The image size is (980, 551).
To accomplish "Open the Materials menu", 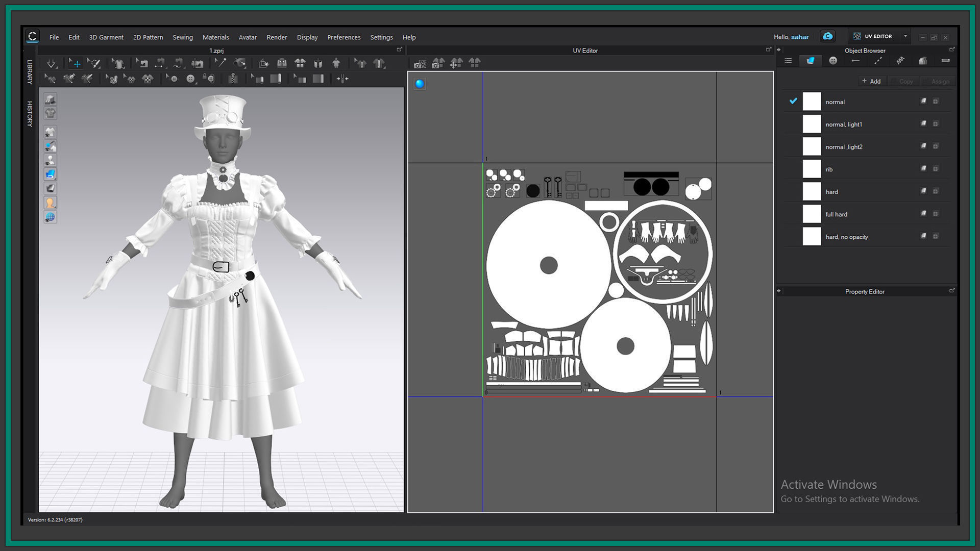I will [215, 37].
